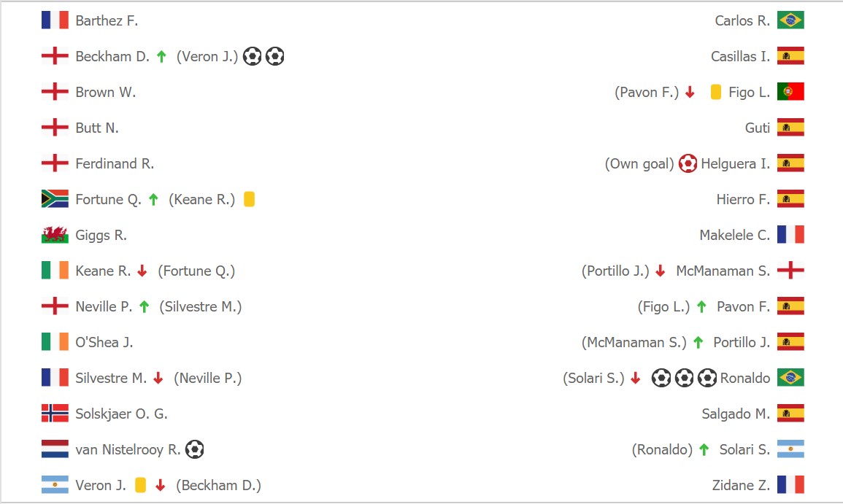Click the (Portillo J.) substitute name beside McManaman
843x504 pixels.
point(615,271)
